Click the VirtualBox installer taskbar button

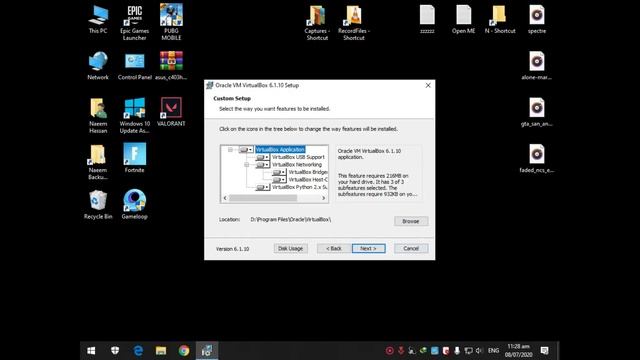coord(207,351)
